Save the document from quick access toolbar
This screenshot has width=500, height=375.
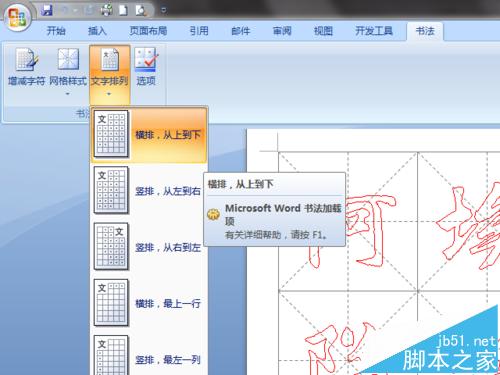pyautogui.click(x=47, y=10)
